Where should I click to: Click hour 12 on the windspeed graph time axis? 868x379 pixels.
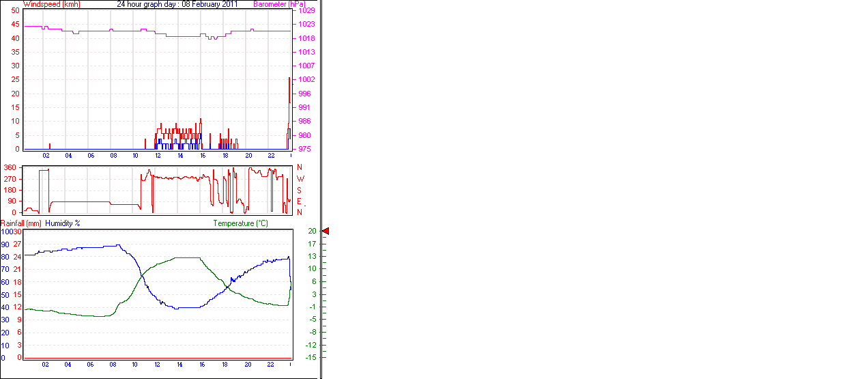coord(158,156)
